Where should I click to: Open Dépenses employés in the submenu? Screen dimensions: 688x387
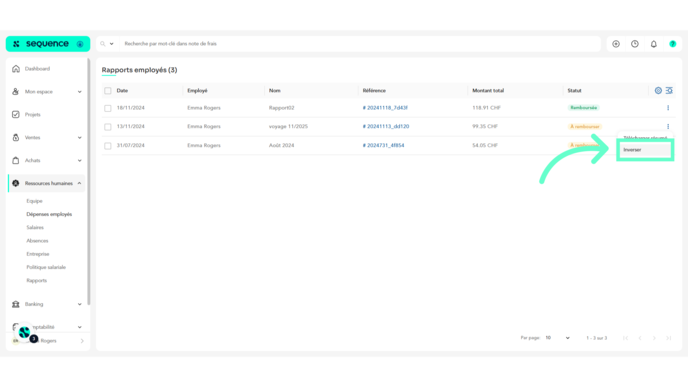(49, 214)
